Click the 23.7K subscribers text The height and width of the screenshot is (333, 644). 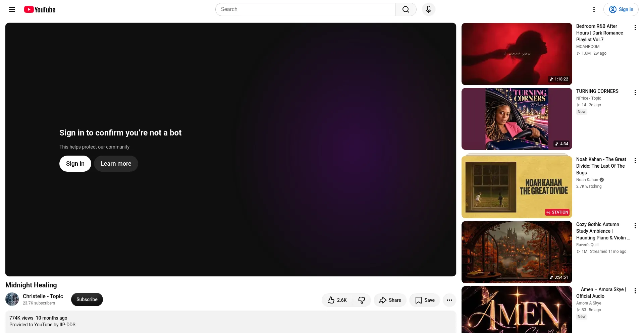click(x=39, y=303)
